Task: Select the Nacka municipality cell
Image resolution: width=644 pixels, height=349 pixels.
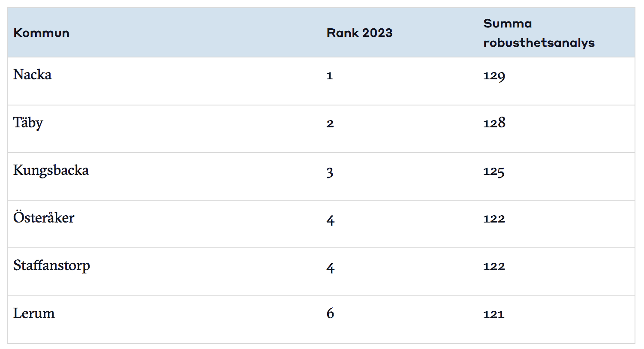Action: pyautogui.click(x=32, y=75)
